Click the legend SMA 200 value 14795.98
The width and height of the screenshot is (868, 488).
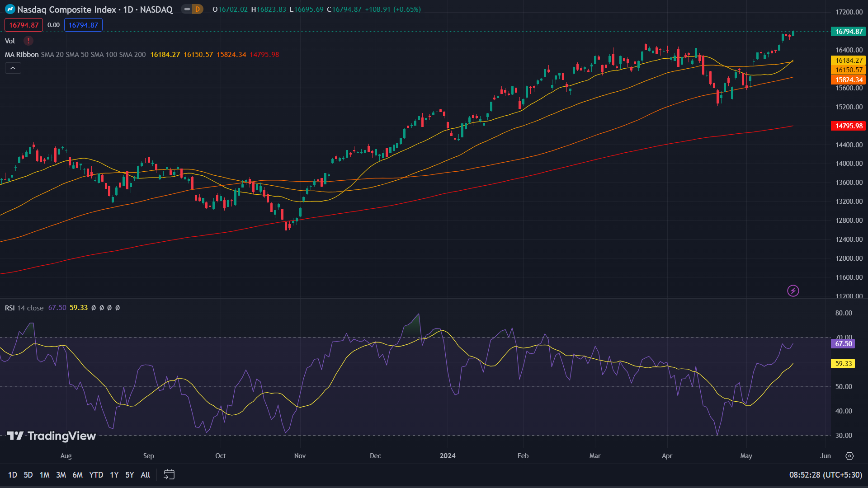tap(264, 55)
